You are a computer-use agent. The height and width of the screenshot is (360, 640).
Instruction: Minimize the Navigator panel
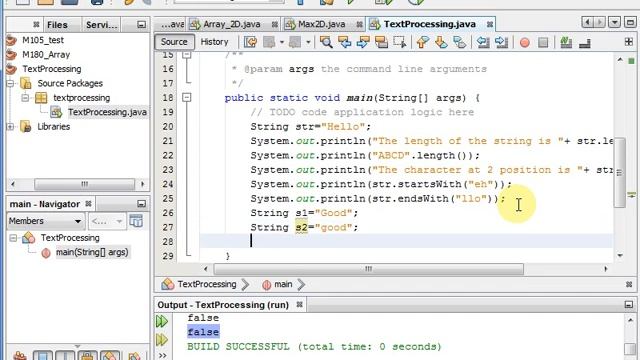(x=141, y=204)
